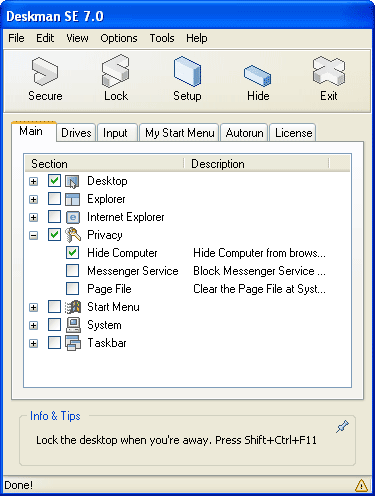Select the Desktop row label
This screenshot has width=375, height=496.
pyautogui.click(x=107, y=181)
